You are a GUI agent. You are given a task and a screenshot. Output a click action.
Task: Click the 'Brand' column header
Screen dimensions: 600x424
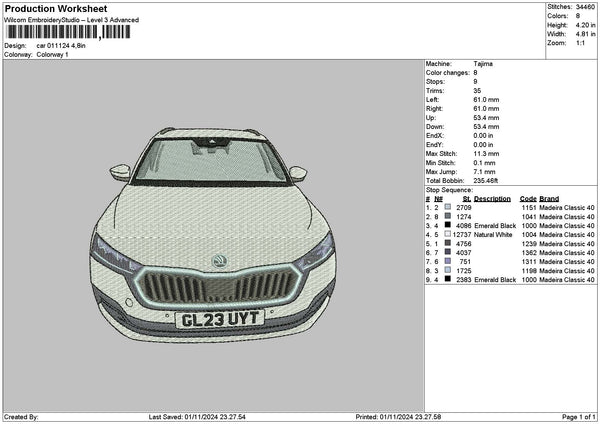[x=549, y=199]
